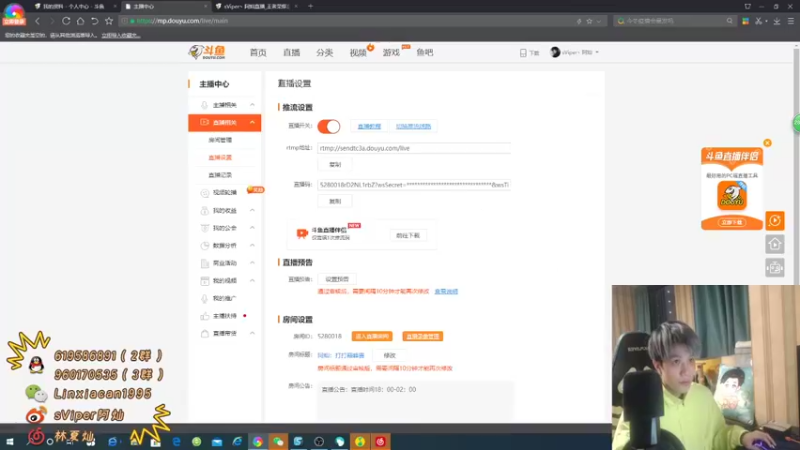Open colorful browser icon in taskbar
The height and width of the screenshot is (450, 800).
point(258,441)
